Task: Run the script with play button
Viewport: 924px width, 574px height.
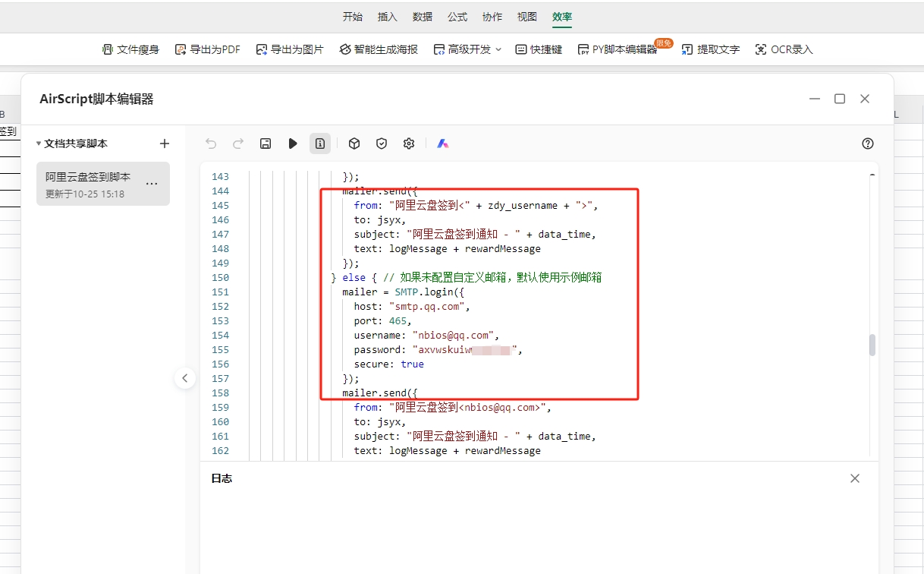Action: 293,143
